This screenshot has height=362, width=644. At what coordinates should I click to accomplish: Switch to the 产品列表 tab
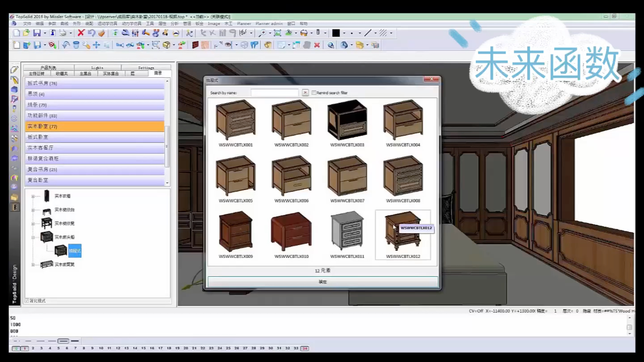point(48,67)
